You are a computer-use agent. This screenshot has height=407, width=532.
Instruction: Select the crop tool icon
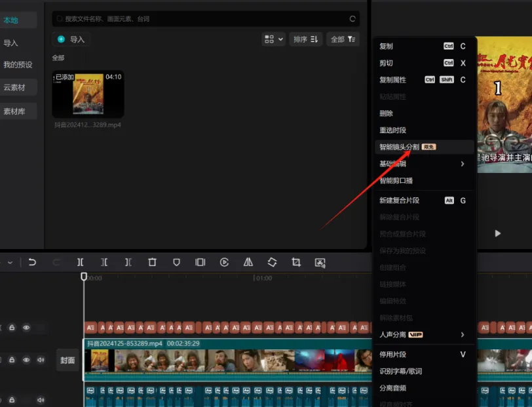click(296, 262)
